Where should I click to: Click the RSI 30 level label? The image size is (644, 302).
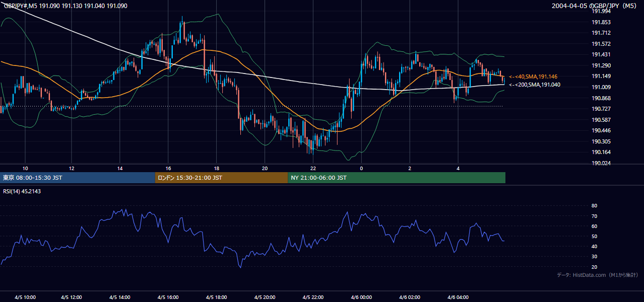pyautogui.click(x=595, y=257)
